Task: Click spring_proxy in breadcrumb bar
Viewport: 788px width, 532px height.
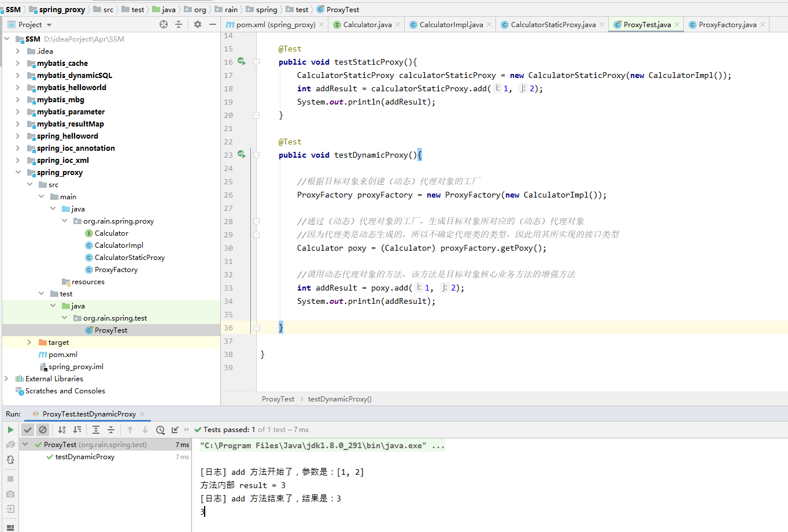Action: (x=57, y=9)
